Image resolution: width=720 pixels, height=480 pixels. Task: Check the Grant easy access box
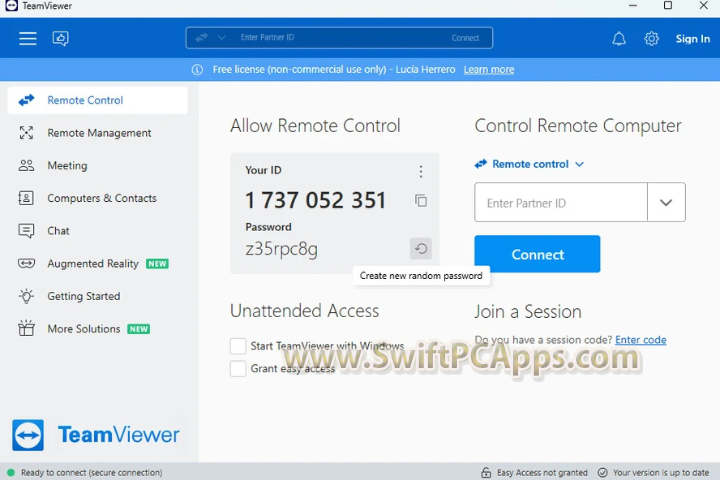click(x=238, y=368)
